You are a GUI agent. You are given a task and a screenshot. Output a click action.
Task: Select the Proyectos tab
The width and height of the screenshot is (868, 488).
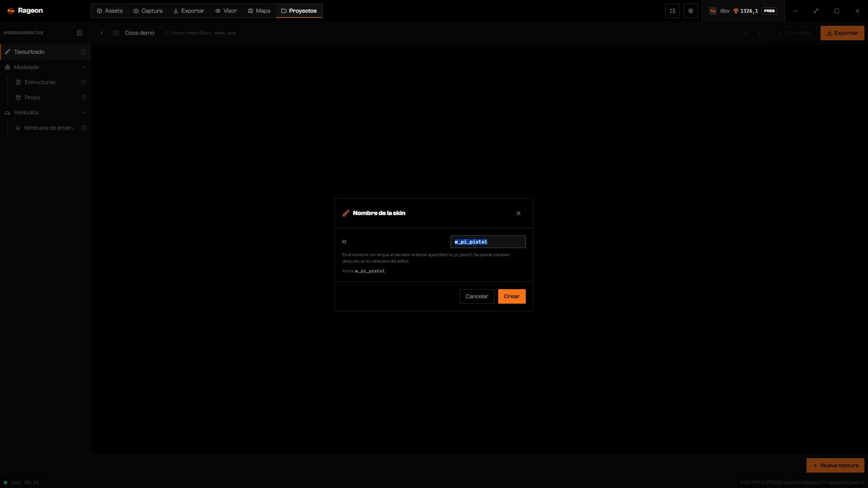pos(299,11)
